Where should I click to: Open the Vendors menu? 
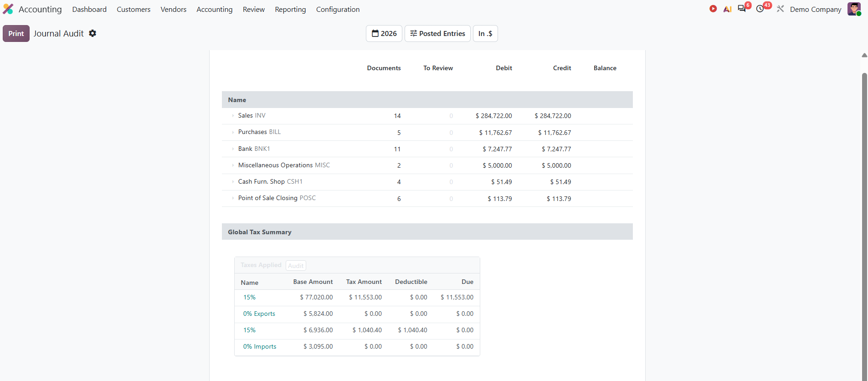point(174,9)
